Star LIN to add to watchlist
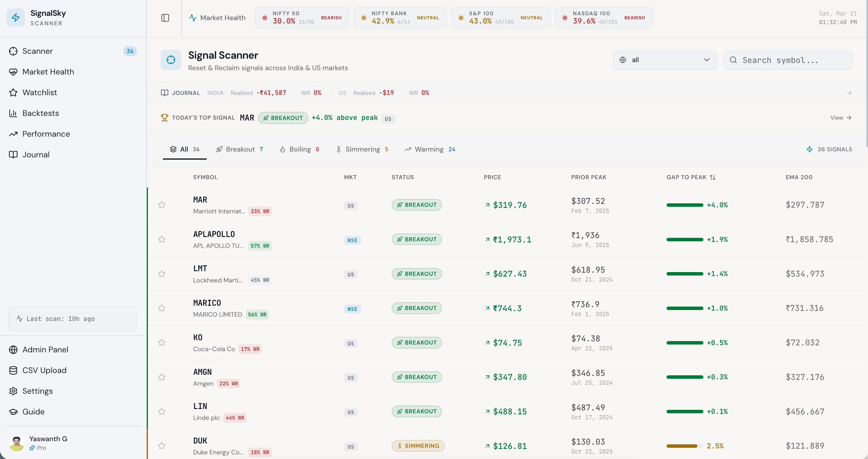Image resolution: width=868 pixels, height=459 pixels. pos(162,412)
